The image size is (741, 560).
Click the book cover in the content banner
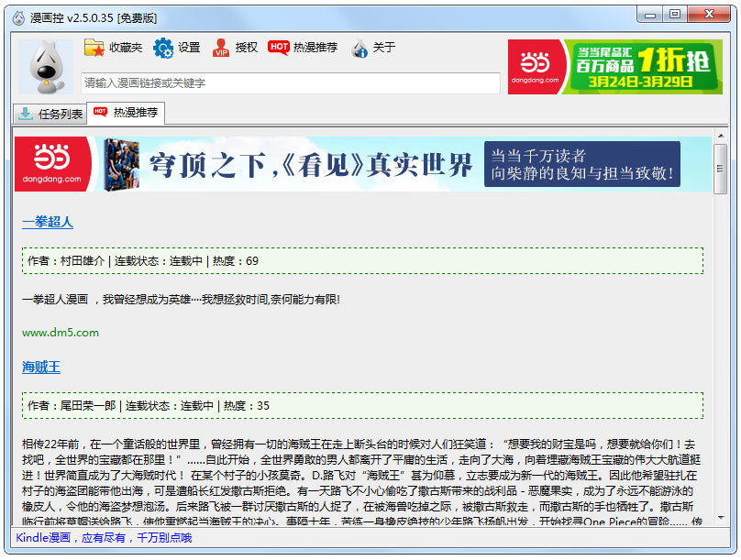121,164
